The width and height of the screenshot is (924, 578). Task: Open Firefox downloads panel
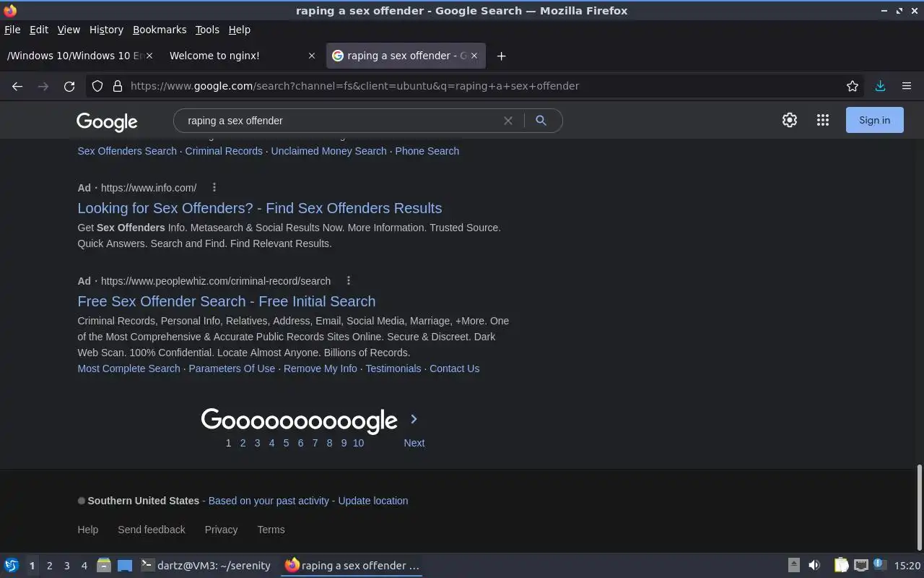[x=880, y=86]
